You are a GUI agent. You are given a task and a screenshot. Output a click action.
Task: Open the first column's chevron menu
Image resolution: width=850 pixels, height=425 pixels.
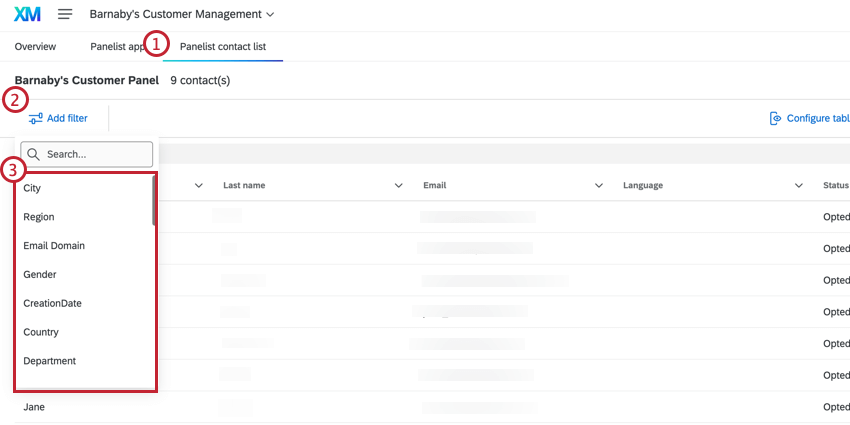(198, 185)
